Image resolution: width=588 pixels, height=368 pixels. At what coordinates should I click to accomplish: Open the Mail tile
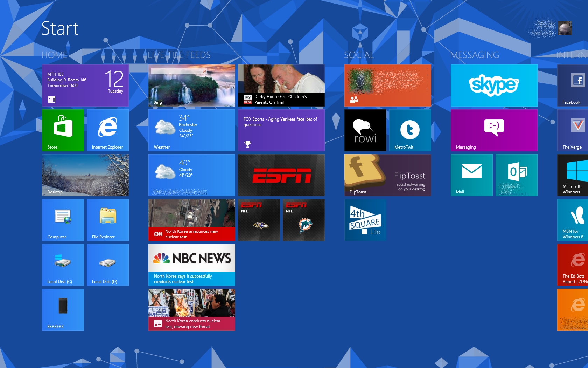coord(472,175)
